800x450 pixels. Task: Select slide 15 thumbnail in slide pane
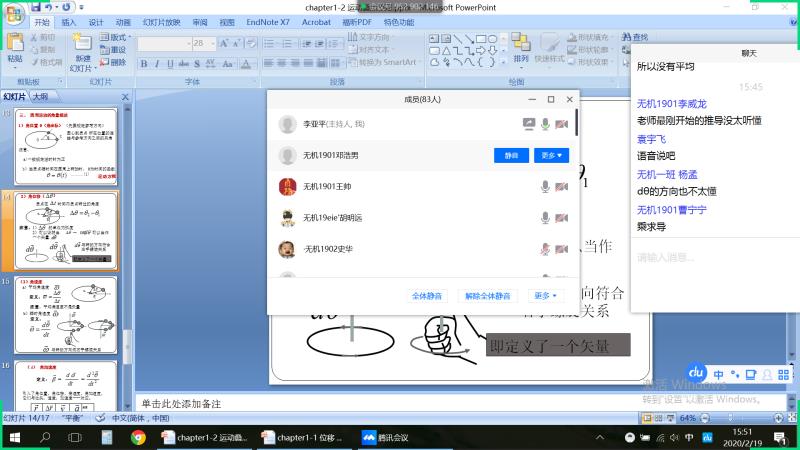click(66, 315)
